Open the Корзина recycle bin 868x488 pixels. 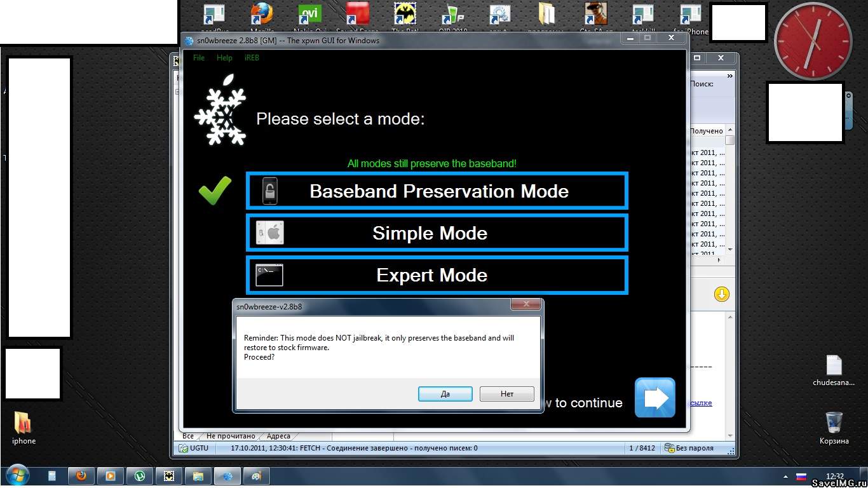(834, 424)
